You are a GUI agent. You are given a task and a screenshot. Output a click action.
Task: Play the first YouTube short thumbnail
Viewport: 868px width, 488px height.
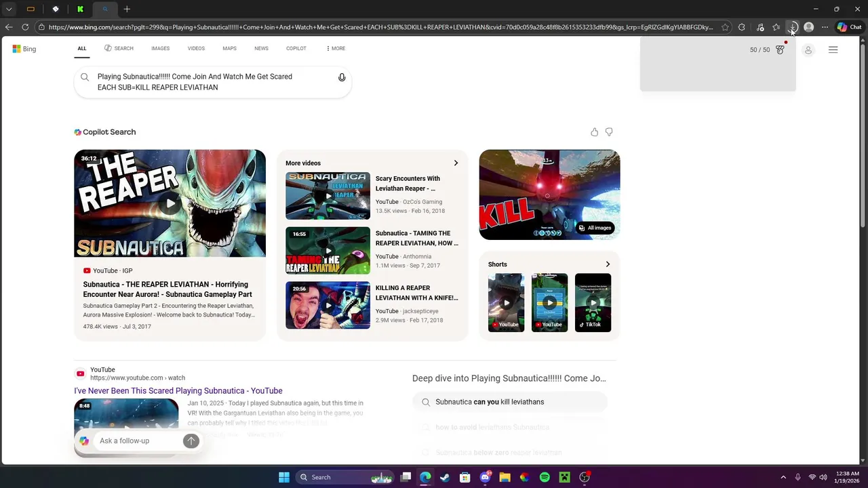pyautogui.click(x=506, y=302)
